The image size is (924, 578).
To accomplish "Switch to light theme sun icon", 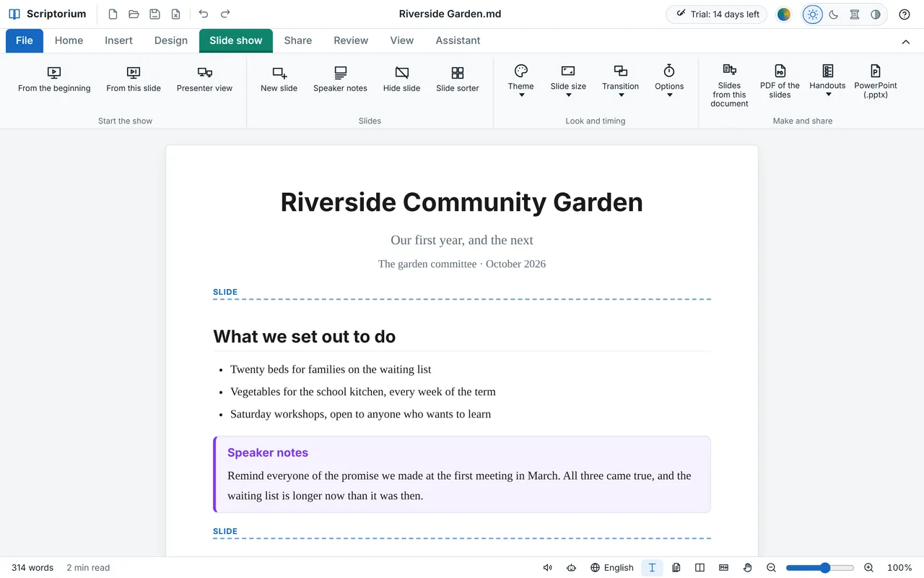I will coord(813,14).
